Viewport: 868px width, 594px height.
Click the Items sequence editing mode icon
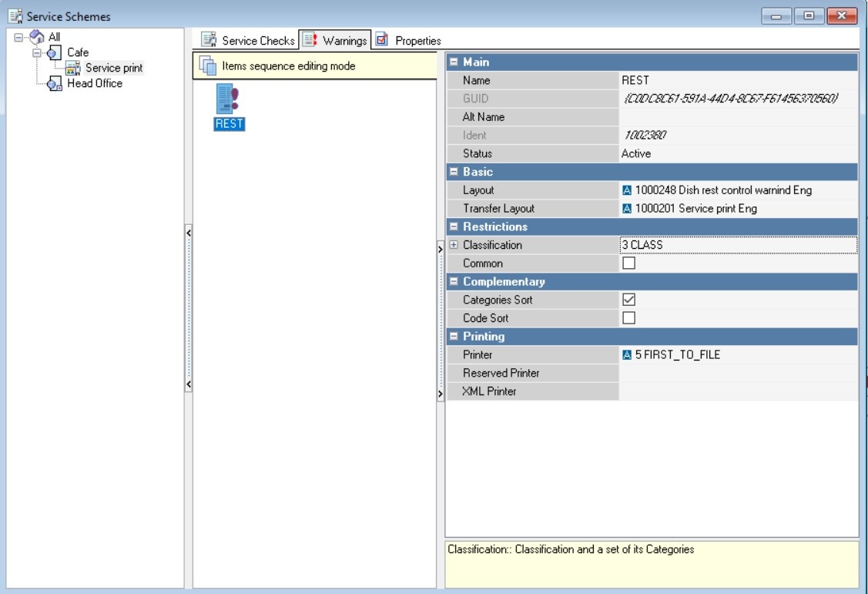[x=208, y=66]
